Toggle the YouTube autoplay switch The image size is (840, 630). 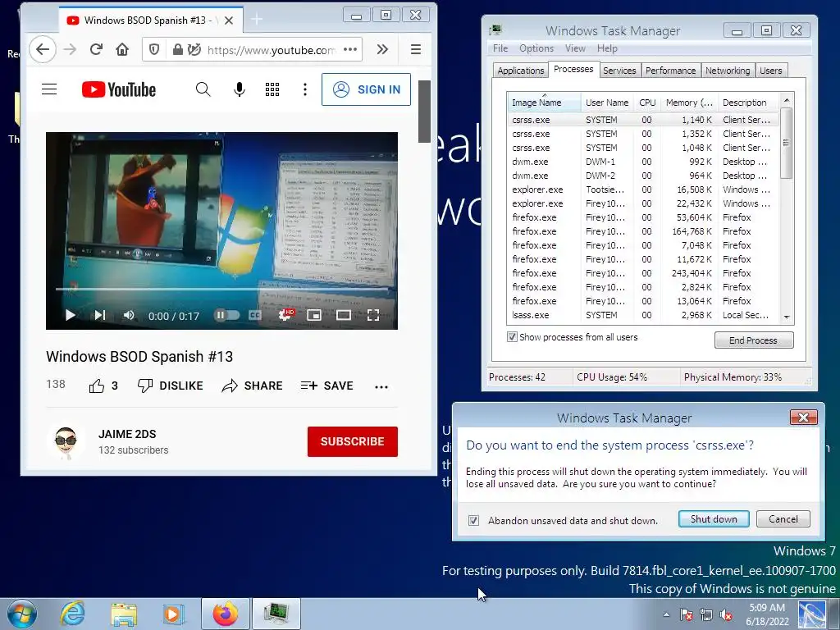pos(226,315)
